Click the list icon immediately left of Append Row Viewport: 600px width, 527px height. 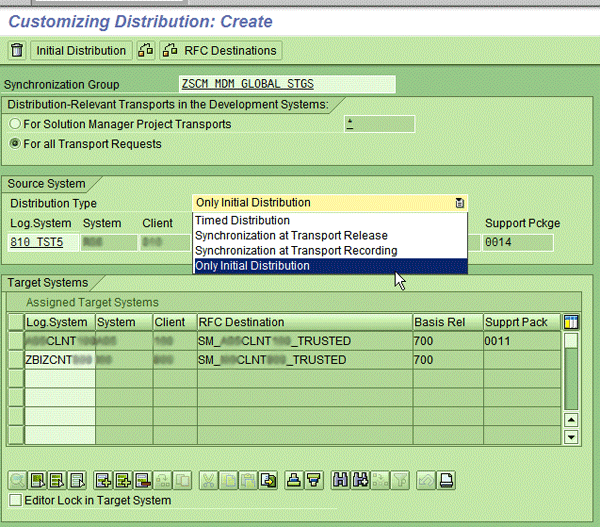pos(77,480)
